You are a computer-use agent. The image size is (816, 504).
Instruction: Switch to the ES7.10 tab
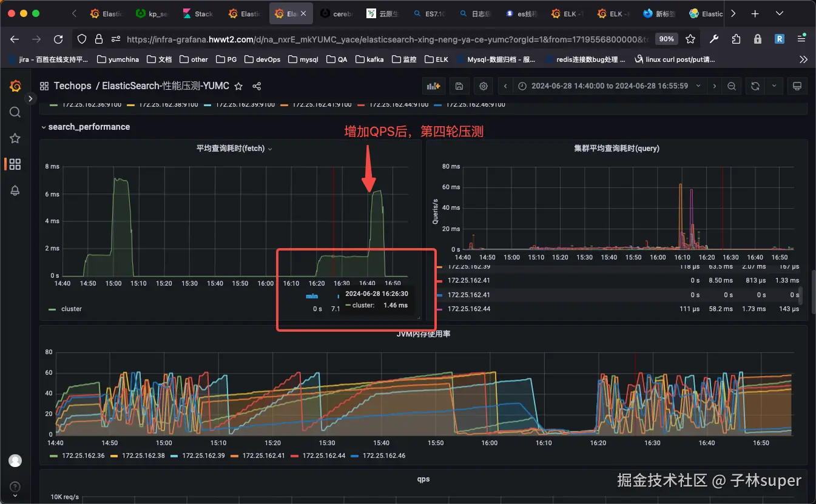pyautogui.click(x=430, y=13)
